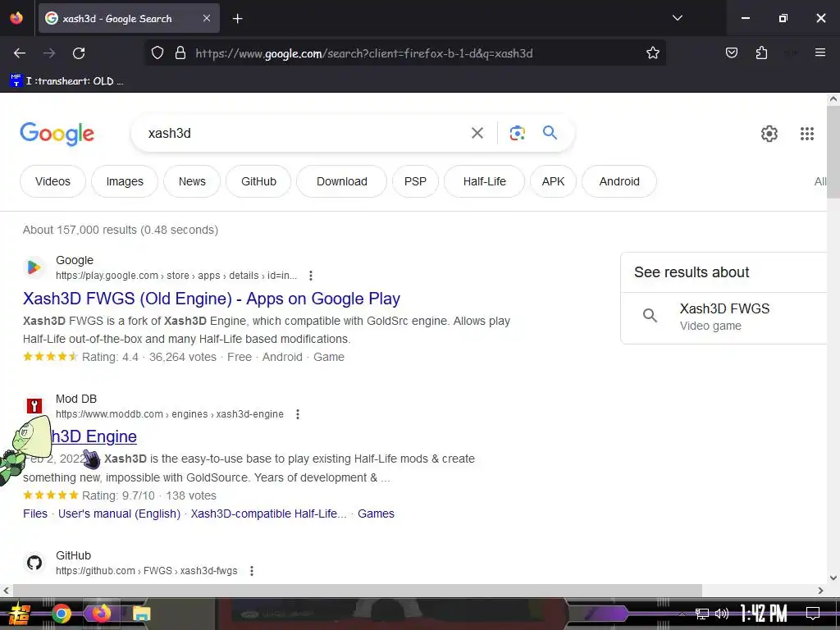The image size is (840, 630).
Task: Select the Download filter chip
Action: point(342,181)
